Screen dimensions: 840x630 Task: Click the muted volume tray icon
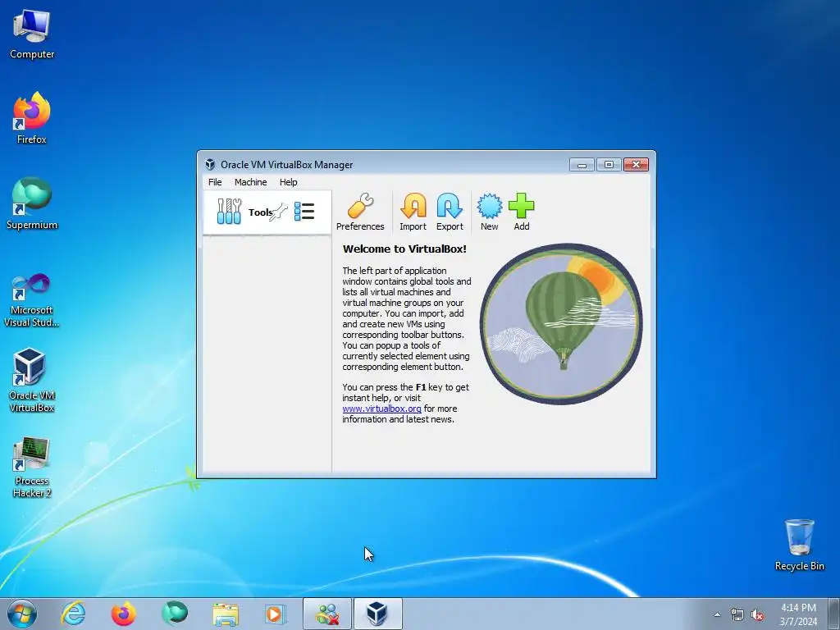pos(757,614)
